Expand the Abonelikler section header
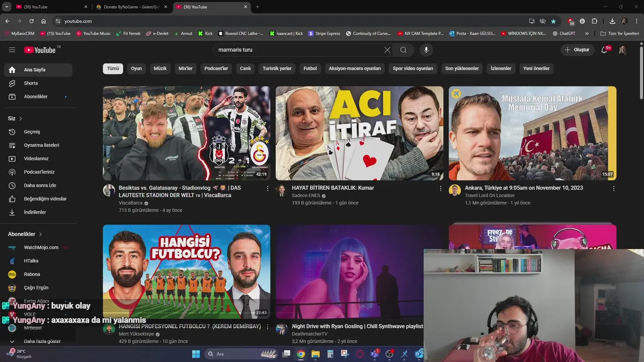This screenshot has height=362, width=644. coord(25,234)
